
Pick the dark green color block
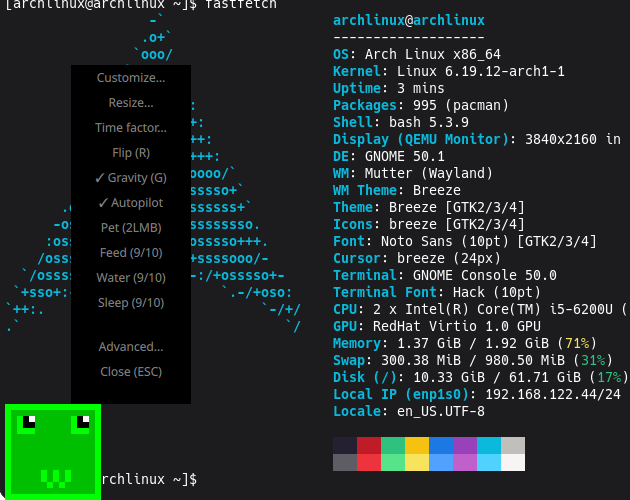coord(393,445)
